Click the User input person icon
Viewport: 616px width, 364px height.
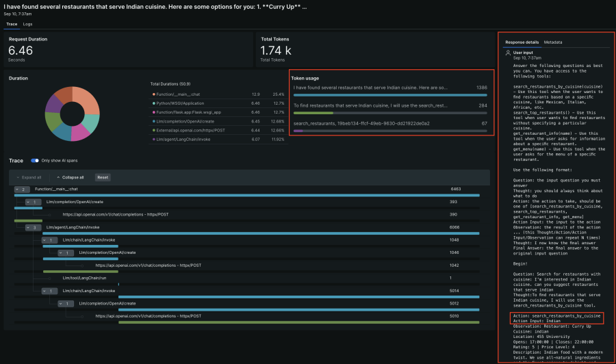coord(508,52)
